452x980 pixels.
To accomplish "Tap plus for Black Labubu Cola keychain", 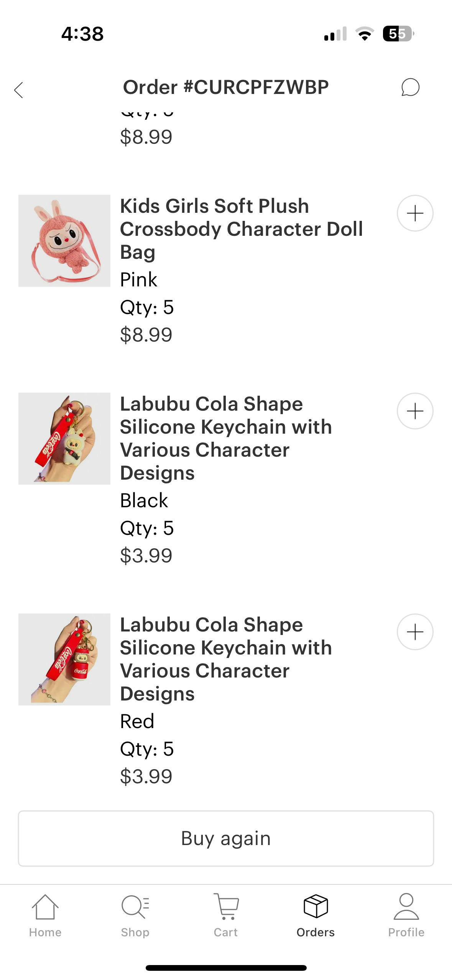I will click(x=415, y=411).
